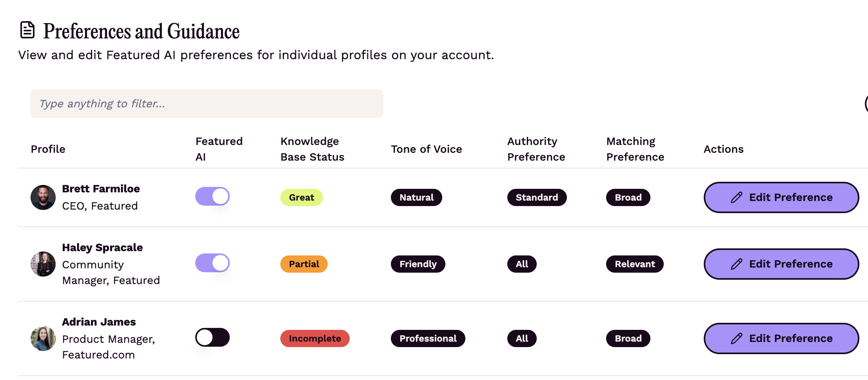Click the Relevant matching preference badge
The height and width of the screenshot is (380, 868).
634,264
